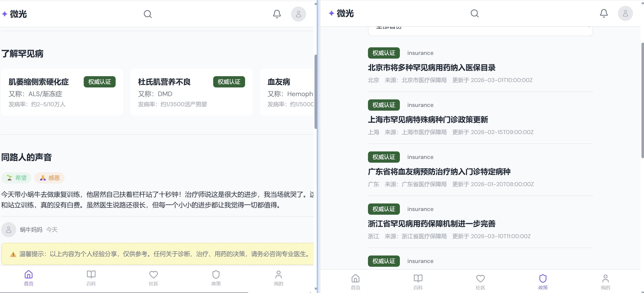
Task: Toggle the 希望 tag on the post
Action: [16, 178]
